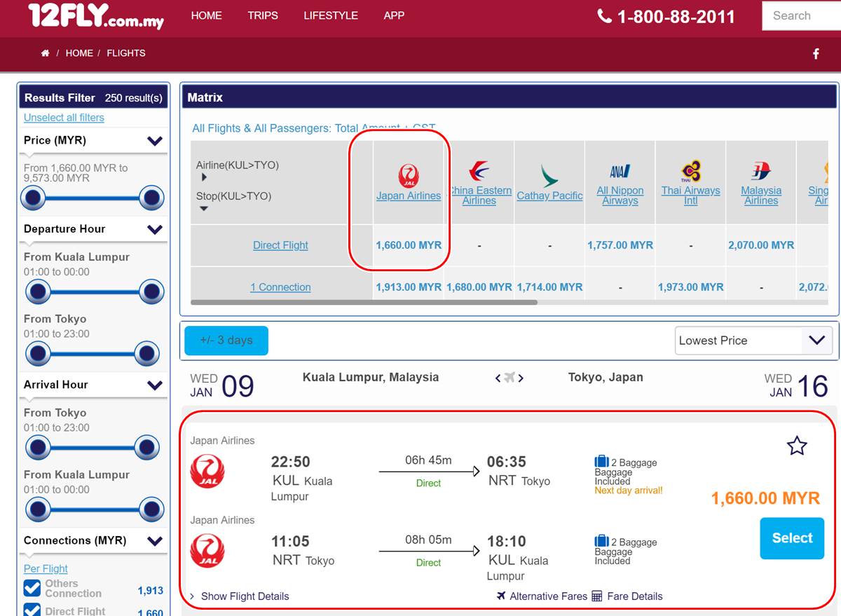Open the Facebook page icon
The image size is (841, 616).
click(816, 54)
